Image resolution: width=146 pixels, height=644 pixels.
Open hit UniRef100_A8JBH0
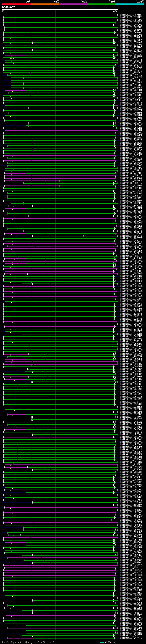[131, 15]
